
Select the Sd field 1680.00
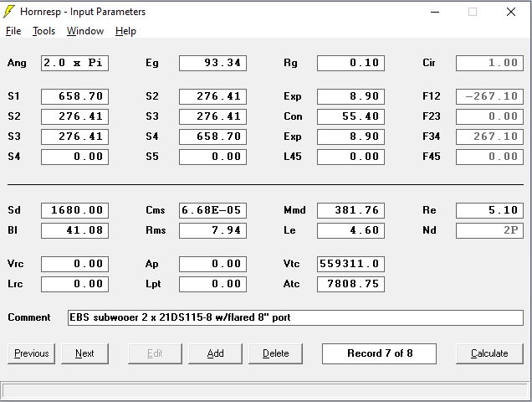point(74,210)
